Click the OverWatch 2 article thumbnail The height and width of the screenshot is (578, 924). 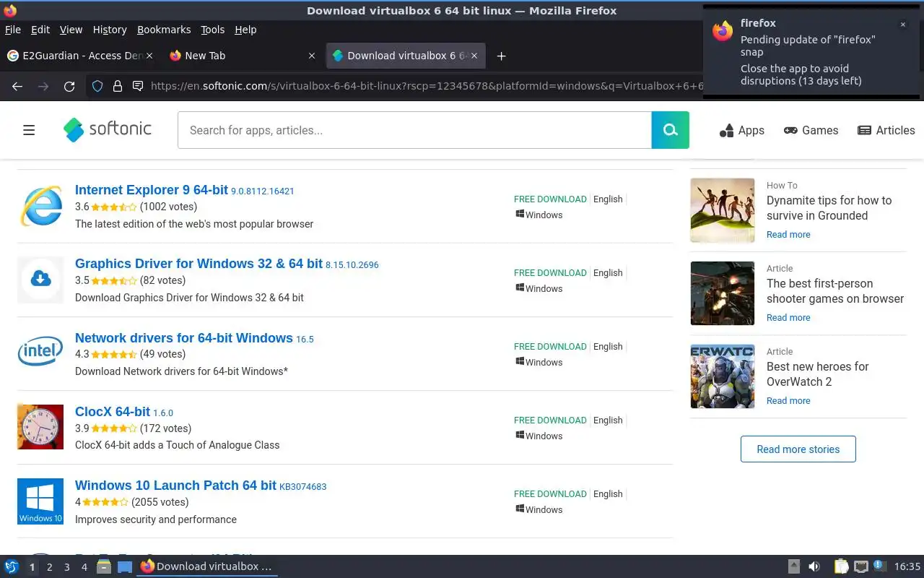[x=723, y=376]
